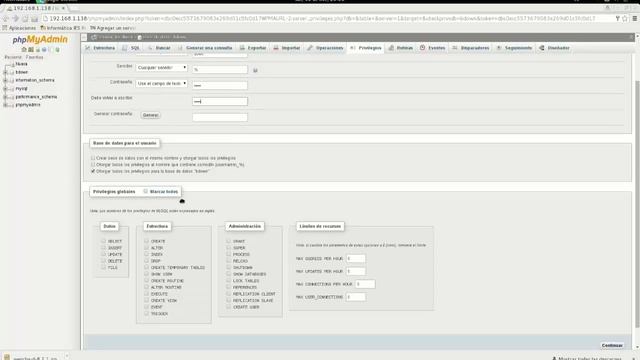Click the generated password text field

click(x=220, y=117)
